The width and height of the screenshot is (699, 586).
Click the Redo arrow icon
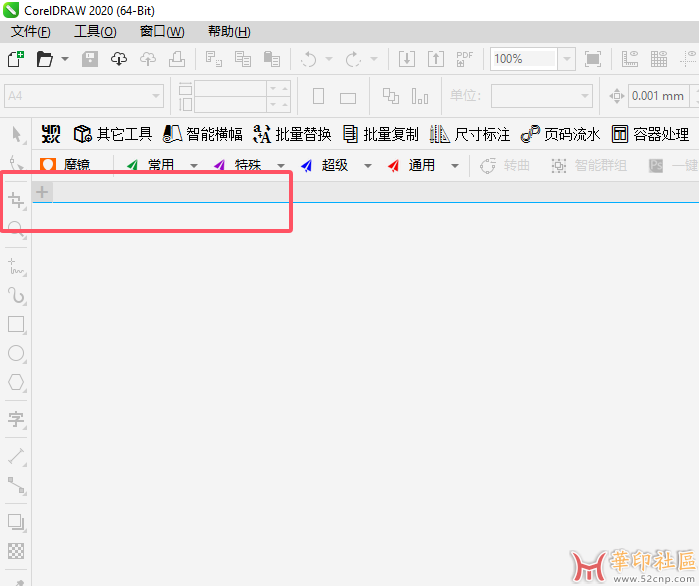(x=353, y=59)
